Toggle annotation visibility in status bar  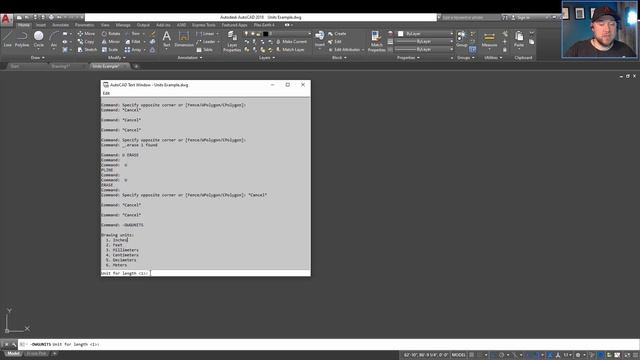pyautogui.click(x=551, y=355)
